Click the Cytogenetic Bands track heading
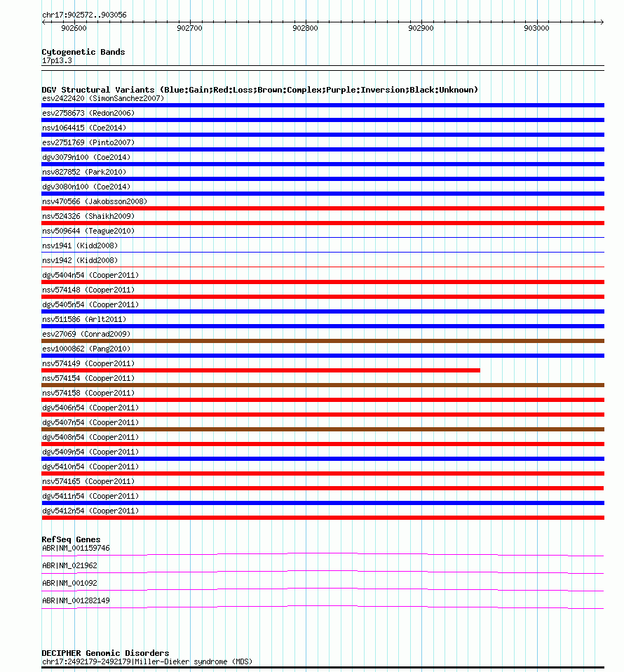 click(x=83, y=52)
